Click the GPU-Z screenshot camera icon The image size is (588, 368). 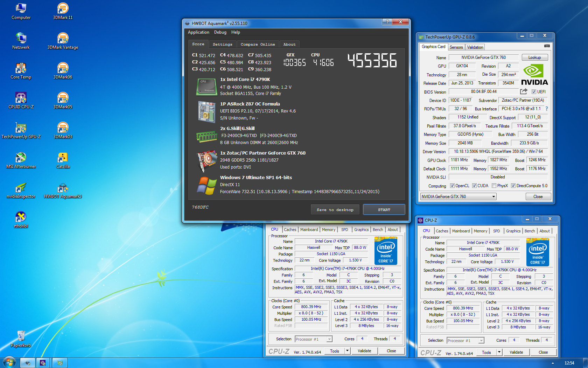547,46
